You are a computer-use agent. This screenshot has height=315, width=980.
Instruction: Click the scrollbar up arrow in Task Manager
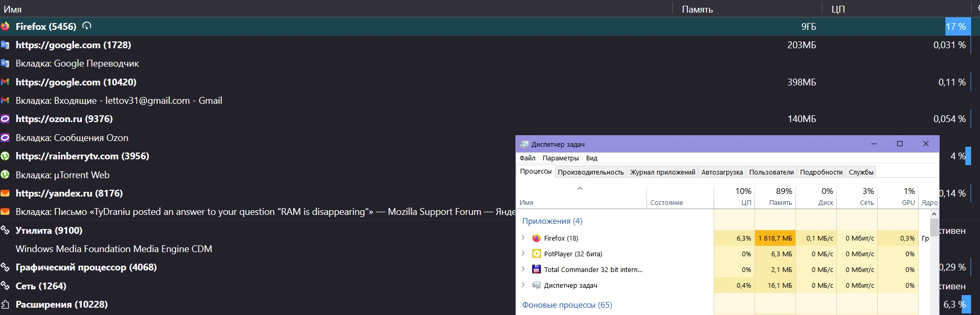934,214
